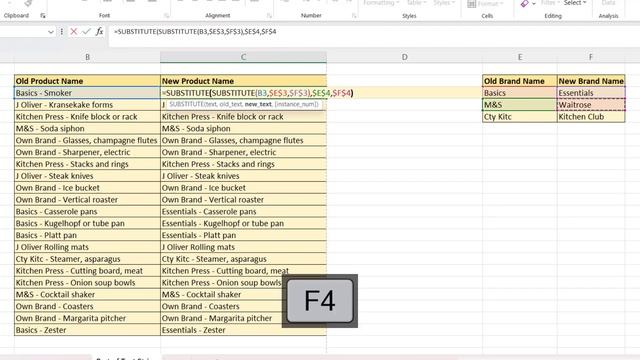Select 'Own Brand - Margarita pitcher' in column B

[x=87, y=318]
